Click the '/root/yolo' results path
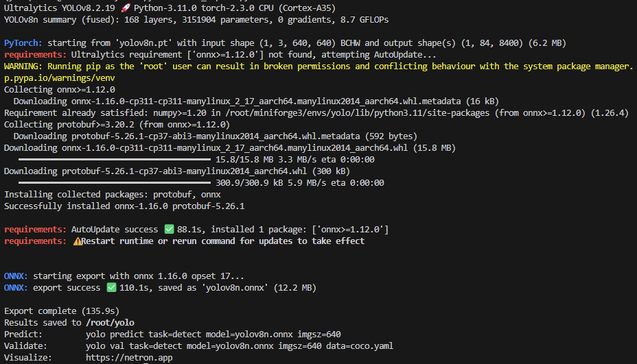This screenshot has height=364, width=637. coord(110,323)
